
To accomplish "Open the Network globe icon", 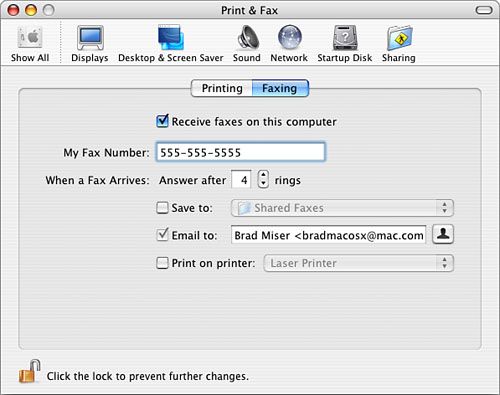I will tap(290, 37).
